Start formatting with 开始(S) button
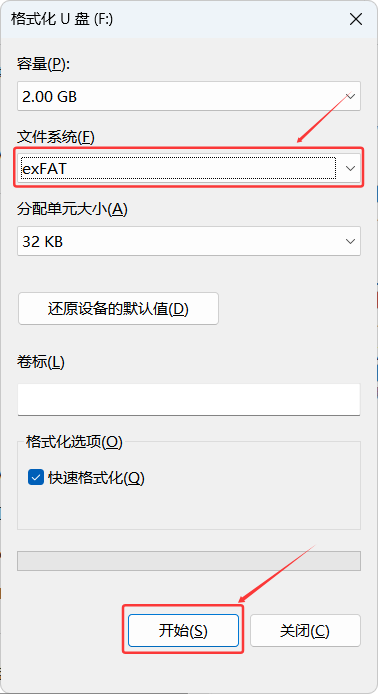Image resolution: width=378 pixels, height=694 pixels. tap(183, 631)
